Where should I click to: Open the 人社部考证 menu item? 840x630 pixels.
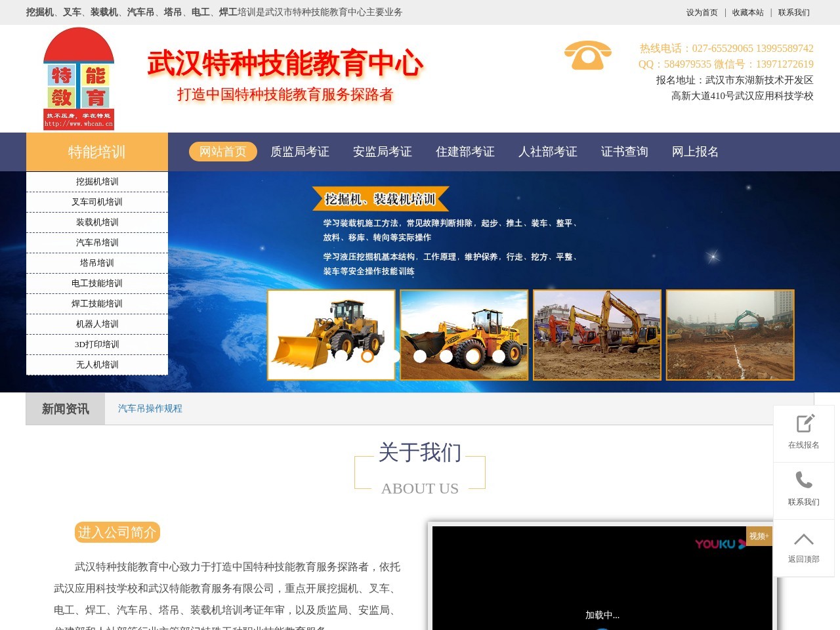point(548,152)
